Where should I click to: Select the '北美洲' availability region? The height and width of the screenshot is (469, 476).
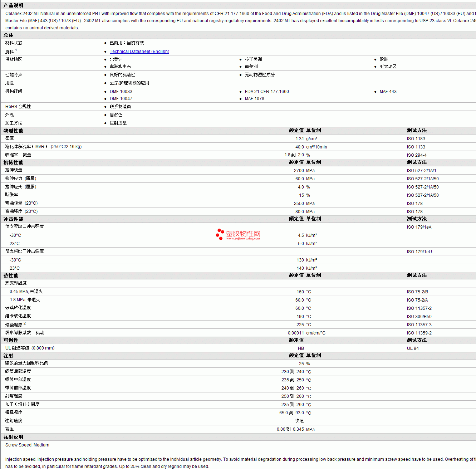[116, 59]
